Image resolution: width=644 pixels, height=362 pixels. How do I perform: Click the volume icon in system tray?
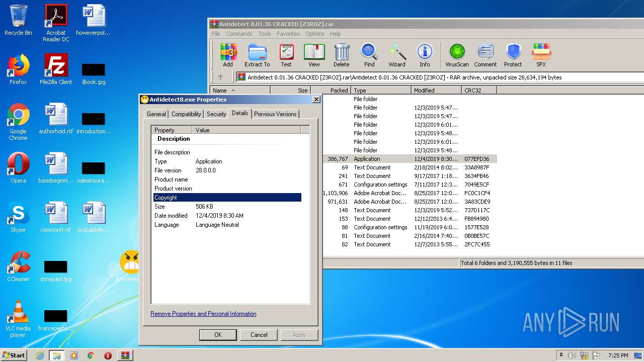tap(572, 355)
